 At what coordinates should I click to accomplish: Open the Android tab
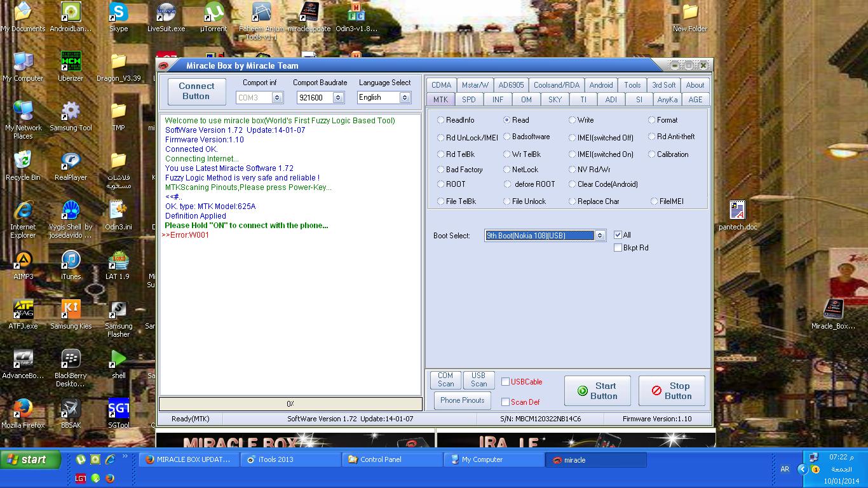coord(601,85)
